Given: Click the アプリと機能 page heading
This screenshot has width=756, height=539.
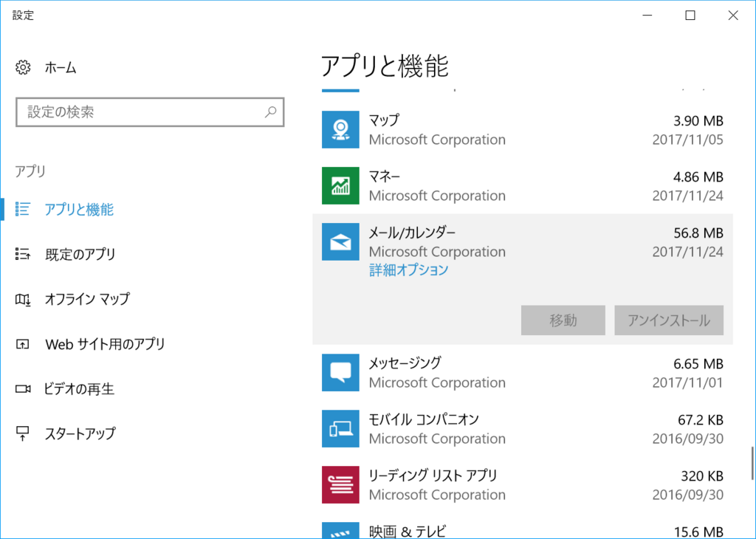Looking at the screenshot, I should (x=385, y=66).
